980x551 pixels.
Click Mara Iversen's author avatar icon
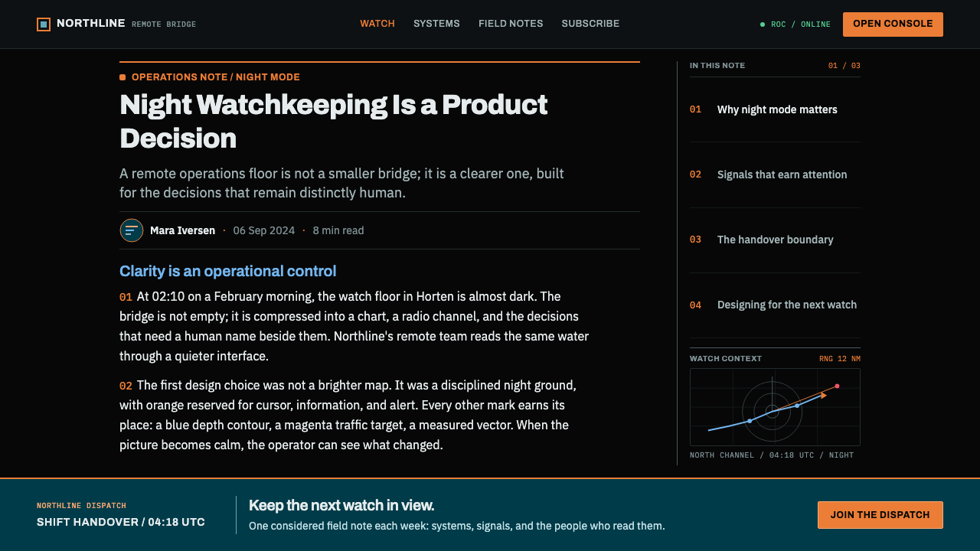tap(132, 230)
